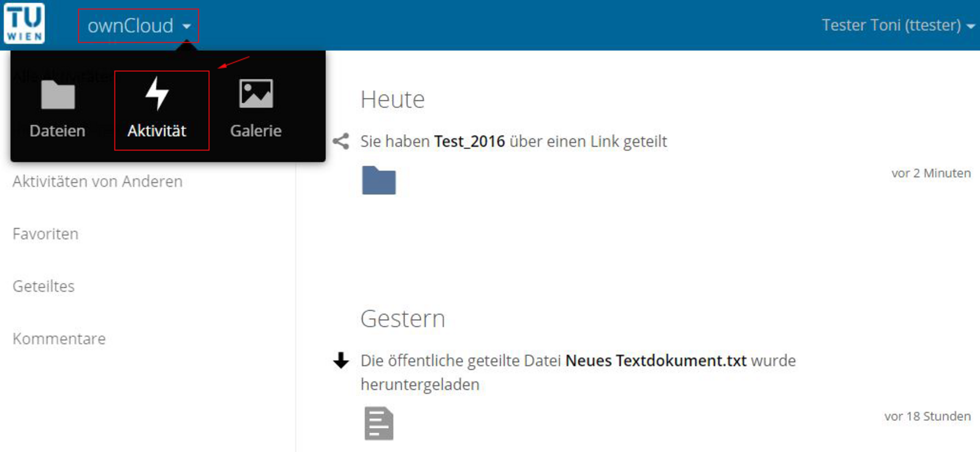Click the download arrow icon under Gestern
Viewport: 980px width, 452px height.
click(x=341, y=360)
